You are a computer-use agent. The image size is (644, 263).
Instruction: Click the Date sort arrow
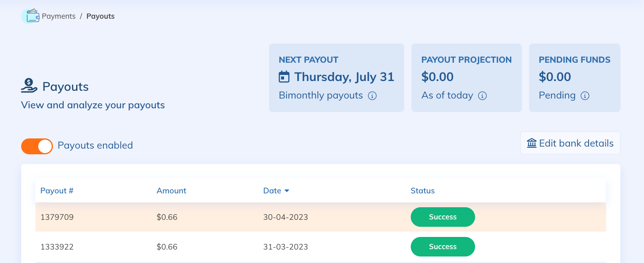click(x=287, y=191)
